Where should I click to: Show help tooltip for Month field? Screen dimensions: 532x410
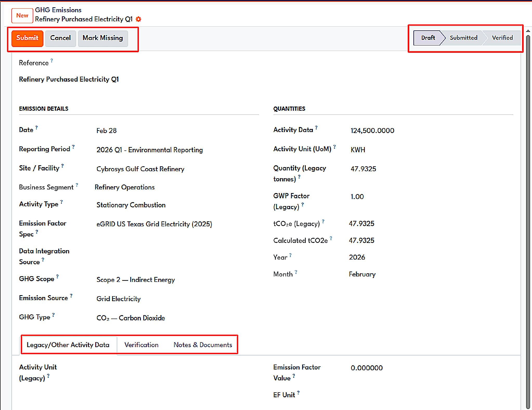pos(296,272)
